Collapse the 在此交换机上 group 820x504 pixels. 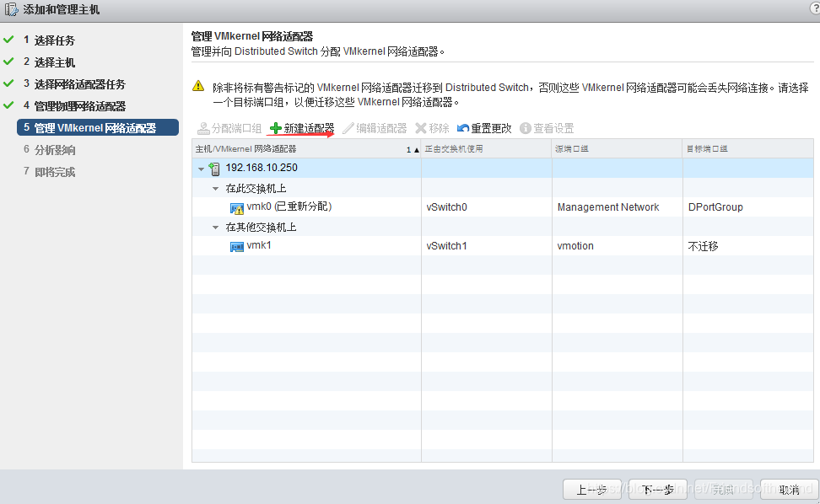[x=215, y=189]
